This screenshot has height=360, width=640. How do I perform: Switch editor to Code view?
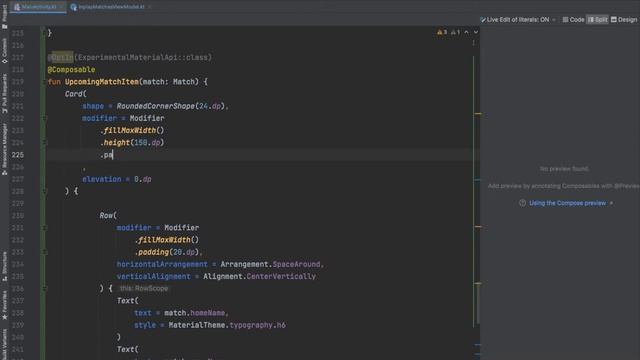click(573, 20)
